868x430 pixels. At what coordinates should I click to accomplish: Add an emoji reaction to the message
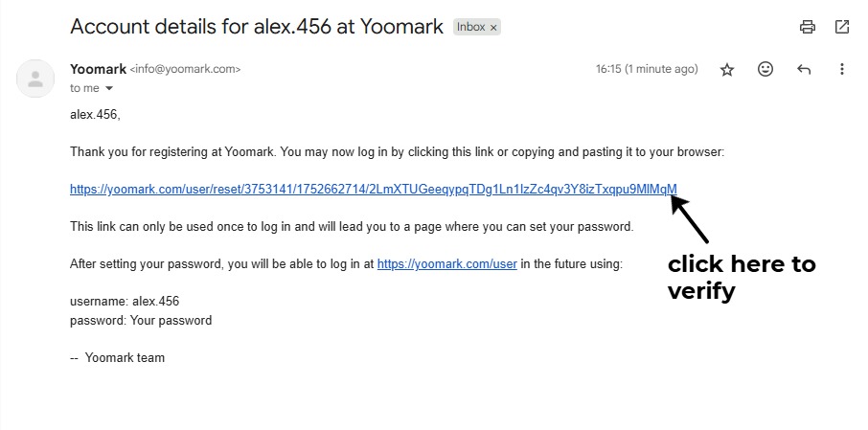(x=765, y=70)
